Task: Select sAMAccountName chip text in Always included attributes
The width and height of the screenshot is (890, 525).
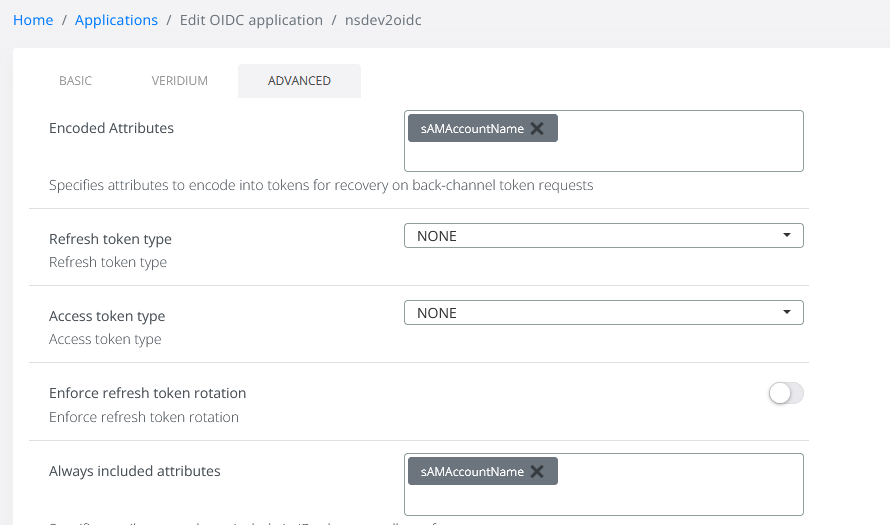Action: coord(472,471)
